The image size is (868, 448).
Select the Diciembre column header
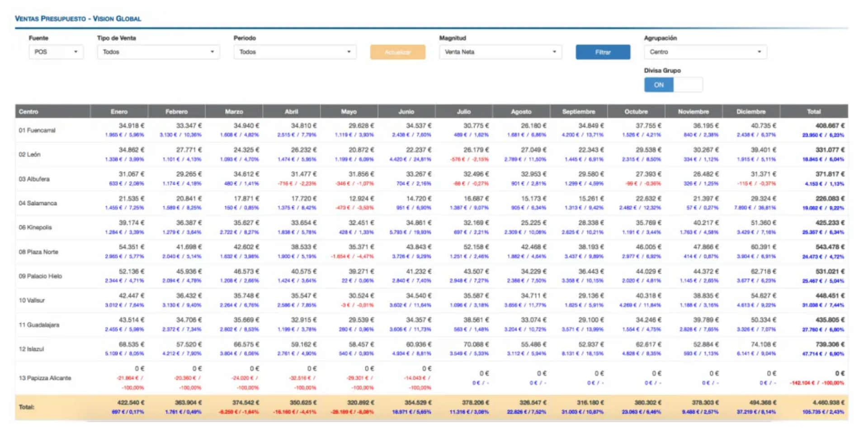(751, 111)
